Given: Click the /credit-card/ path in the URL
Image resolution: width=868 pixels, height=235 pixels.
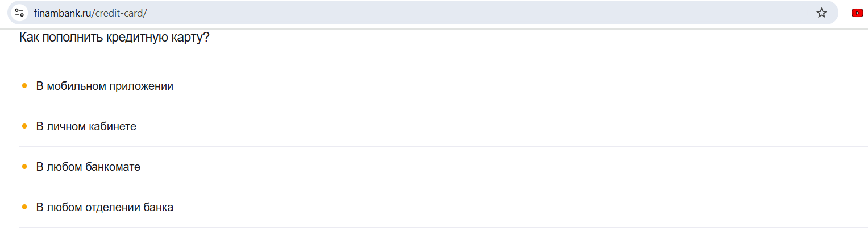Looking at the screenshot, I should click(x=119, y=13).
